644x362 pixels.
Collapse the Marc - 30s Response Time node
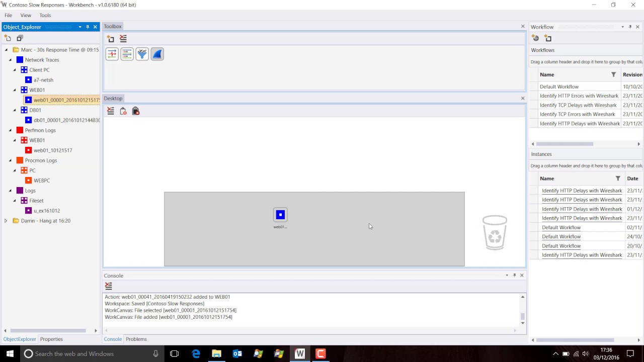coord(6,50)
